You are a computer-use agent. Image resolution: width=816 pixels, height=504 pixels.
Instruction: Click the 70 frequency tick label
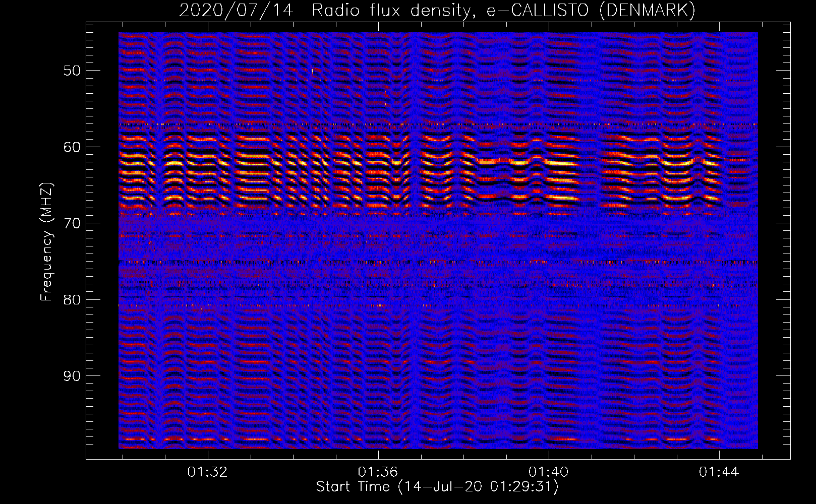point(72,223)
